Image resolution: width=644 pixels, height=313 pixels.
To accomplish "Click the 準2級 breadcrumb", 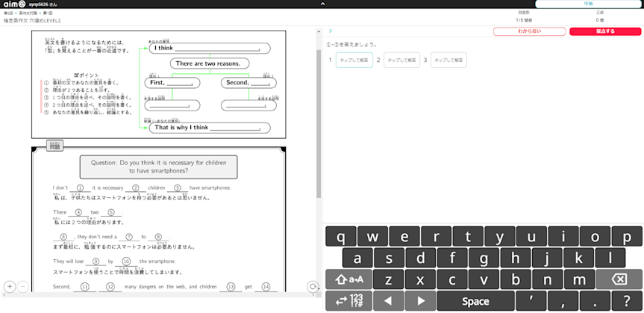I will pyautogui.click(x=7, y=13).
